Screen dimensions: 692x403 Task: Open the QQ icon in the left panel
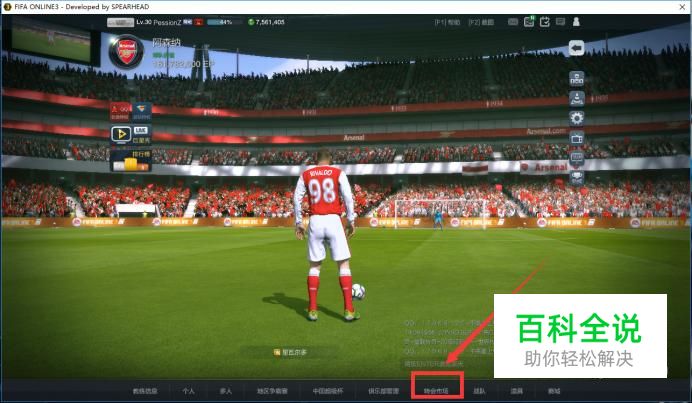coord(120,112)
